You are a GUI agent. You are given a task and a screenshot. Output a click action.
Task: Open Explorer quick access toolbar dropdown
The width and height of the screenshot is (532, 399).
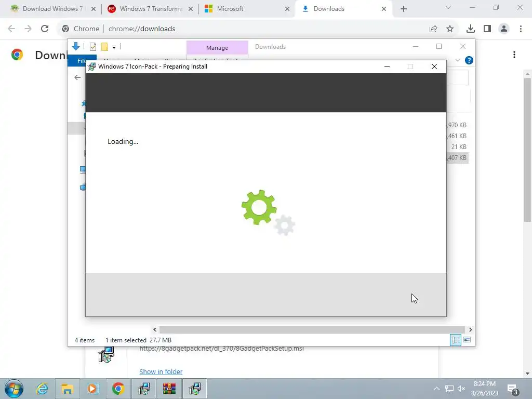coord(114,47)
